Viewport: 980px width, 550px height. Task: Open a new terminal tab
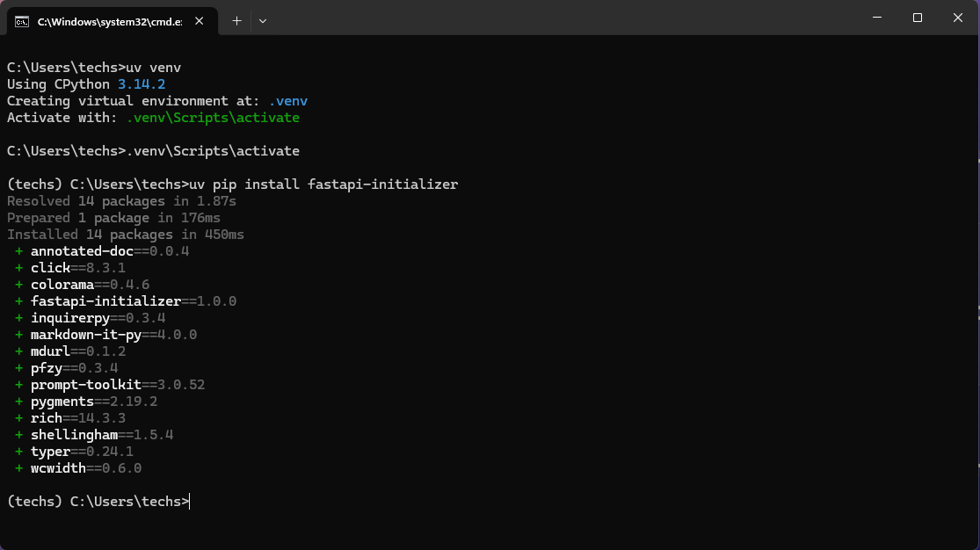(x=237, y=21)
